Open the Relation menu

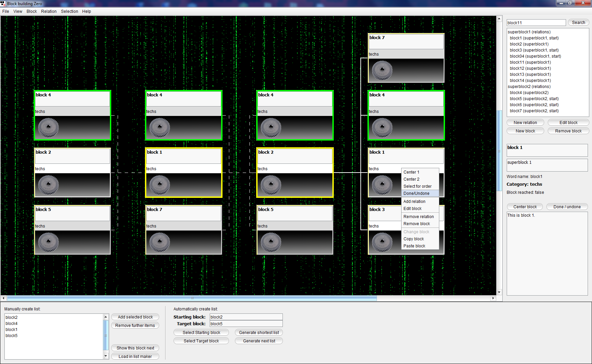click(49, 11)
